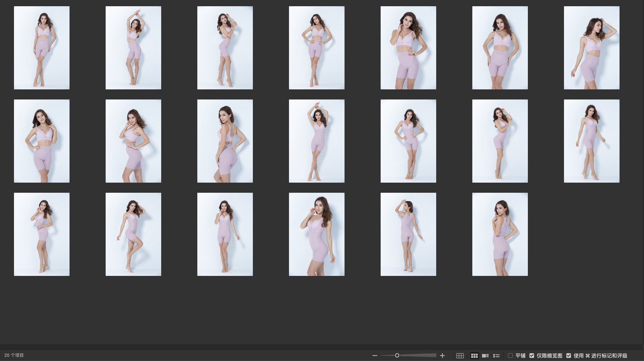This screenshot has height=361, width=644.
Task: Toggle 使用 ⌘ 进行标记和评级 checkbox
Action: 569,356
